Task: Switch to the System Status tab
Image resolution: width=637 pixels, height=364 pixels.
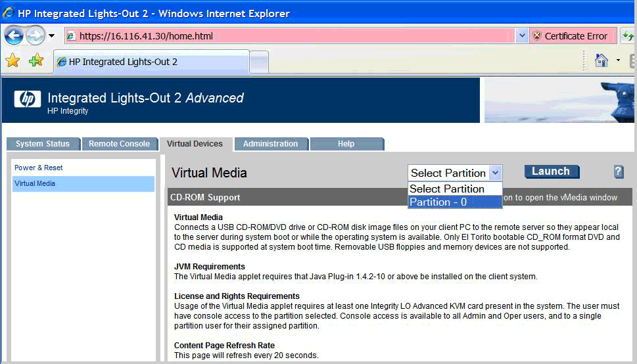Action: (x=43, y=144)
